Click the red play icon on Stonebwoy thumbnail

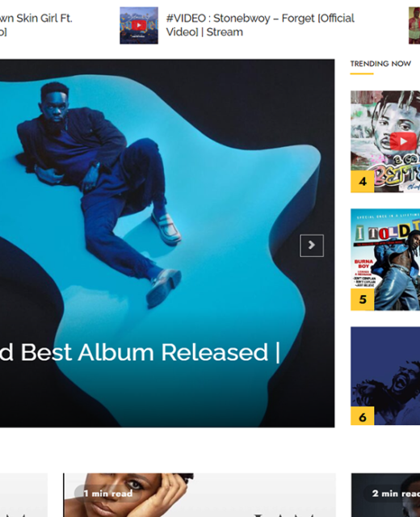click(x=139, y=25)
